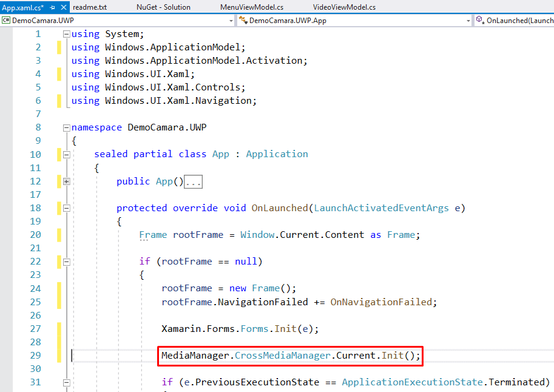Click line number 18 in the margin
This screenshot has height=392, width=554.
35,208
